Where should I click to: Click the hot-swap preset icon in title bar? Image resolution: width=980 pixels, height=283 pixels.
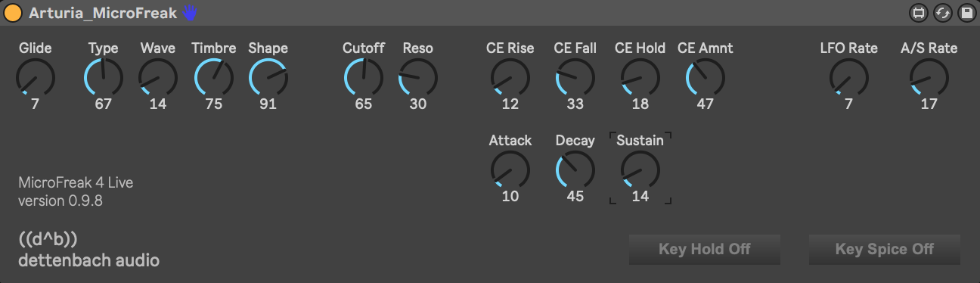[x=919, y=13]
